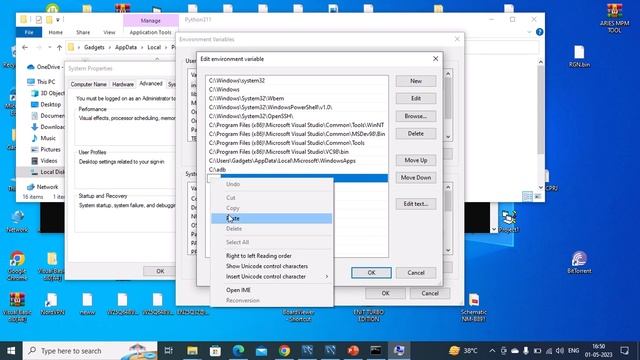Open Task View on the taskbar
The image size is (640, 360).
point(169,351)
